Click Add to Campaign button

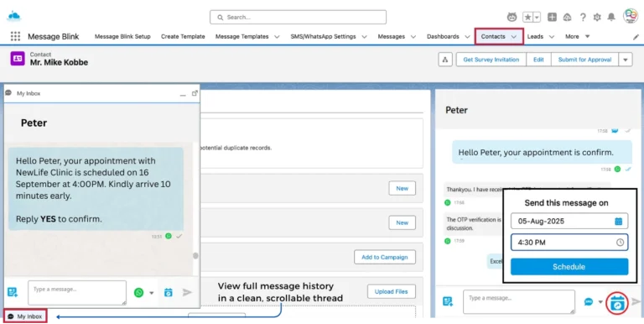pos(384,257)
